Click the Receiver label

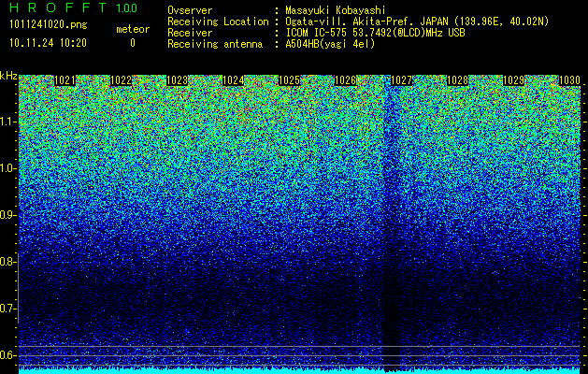tap(190, 33)
